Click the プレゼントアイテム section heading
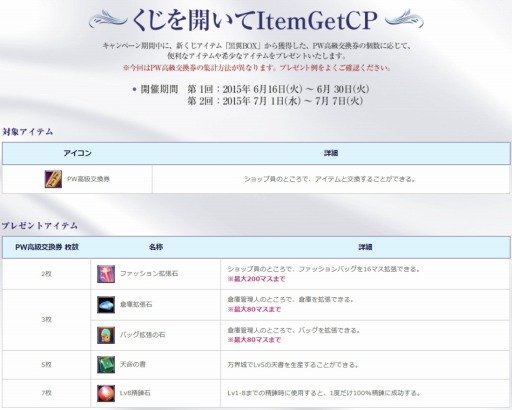This screenshot has width=512, height=410. click(40, 226)
